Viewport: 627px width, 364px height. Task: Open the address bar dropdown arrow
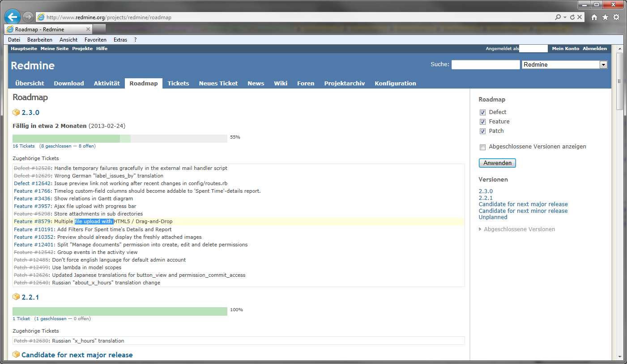(x=565, y=17)
